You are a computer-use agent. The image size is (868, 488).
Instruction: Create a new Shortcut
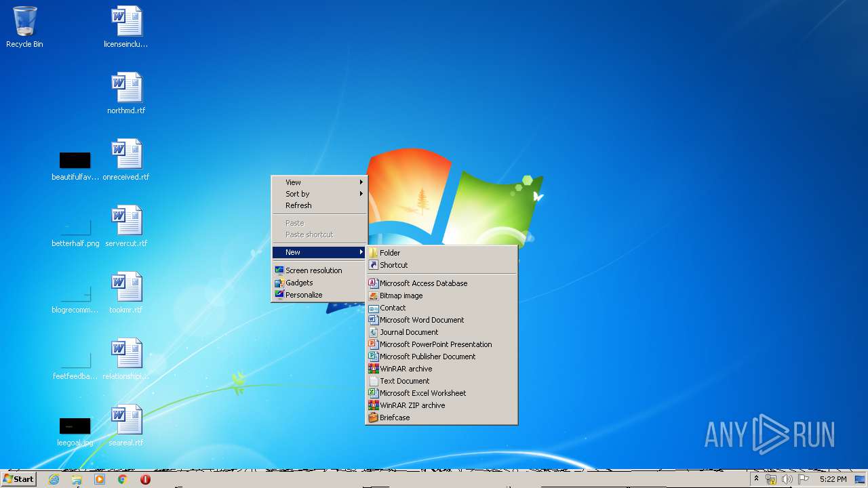441,265
